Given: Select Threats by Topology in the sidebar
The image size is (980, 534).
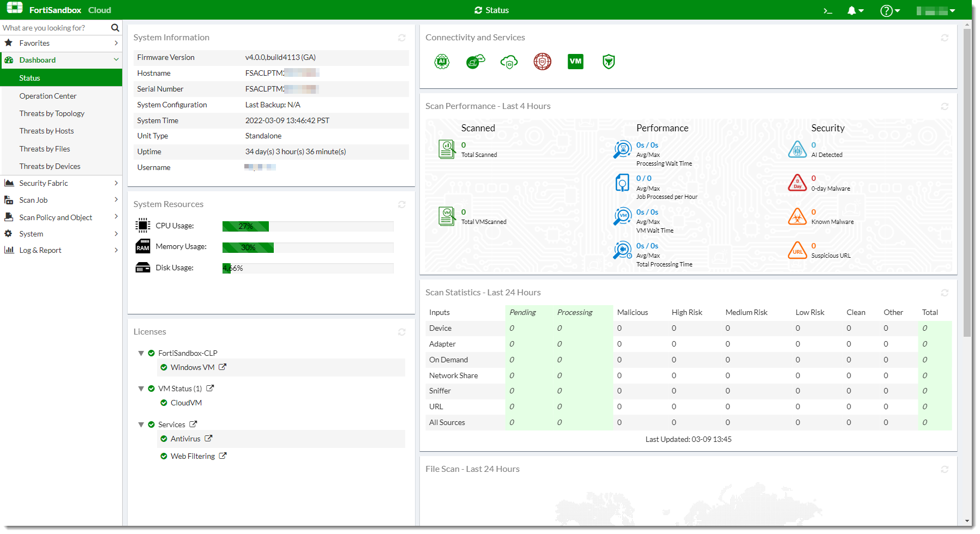Looking at the screenshot, I should point(52,113).
